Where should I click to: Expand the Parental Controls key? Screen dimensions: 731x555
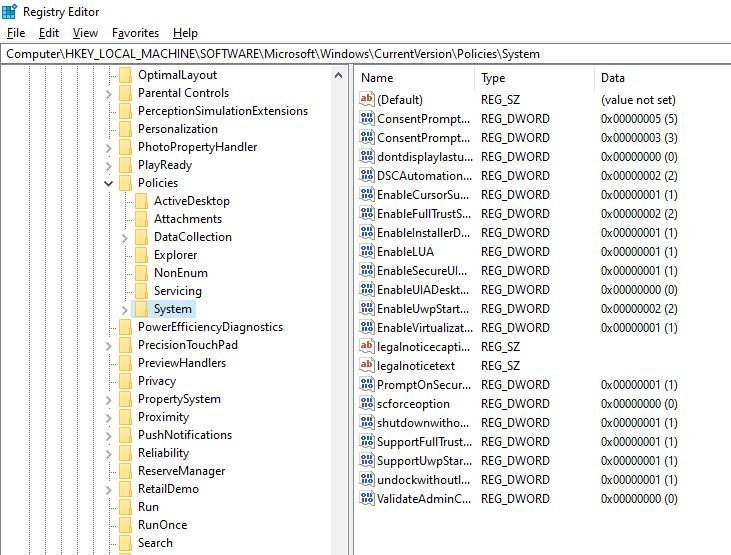tap(109, 94)
